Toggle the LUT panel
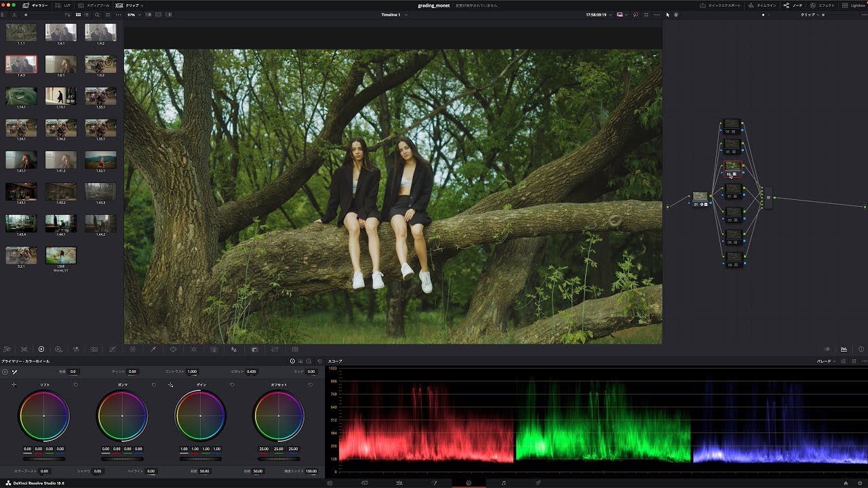Viewport: 868px width, 488px height. click(x=64, y=5)
